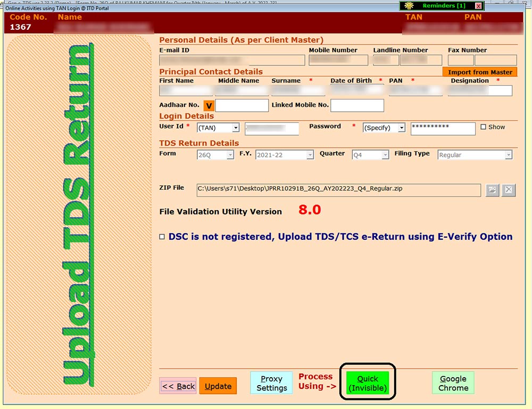
Task: Open the Password Specify dropdown
Action: 401,128
